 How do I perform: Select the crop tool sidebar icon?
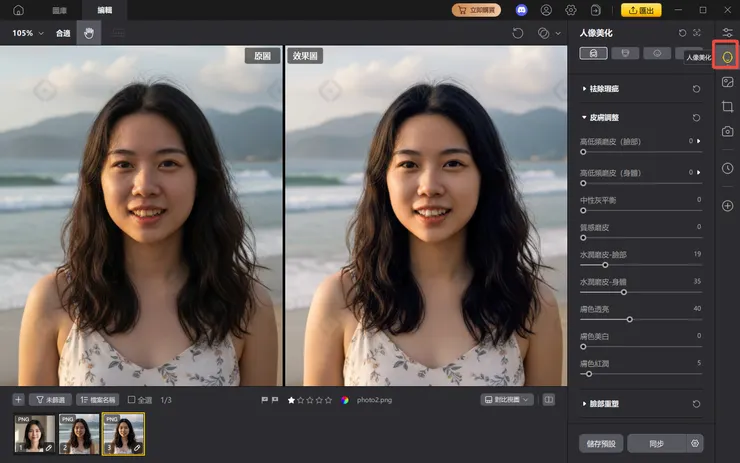click(x=727, y=107)
